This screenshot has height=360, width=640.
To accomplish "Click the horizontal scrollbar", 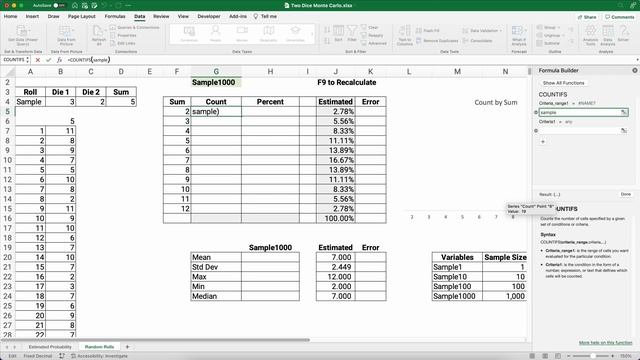I will click(156, 340).
